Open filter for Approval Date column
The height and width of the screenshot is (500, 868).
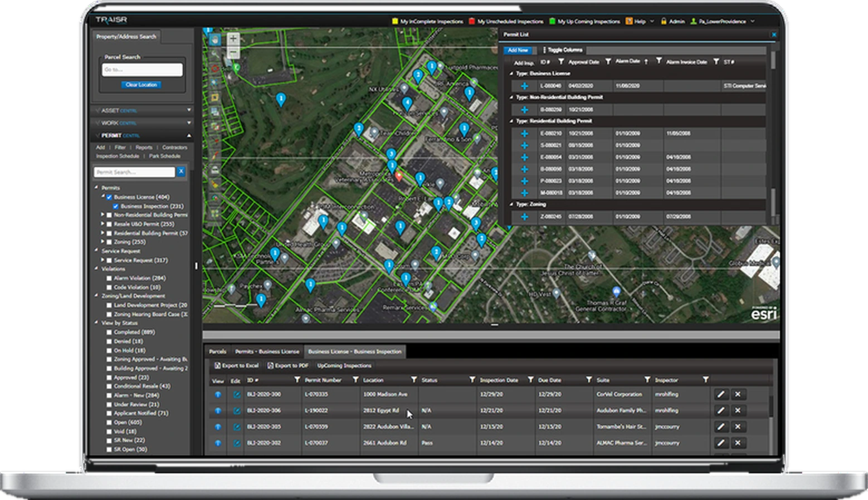coord(608,62)
